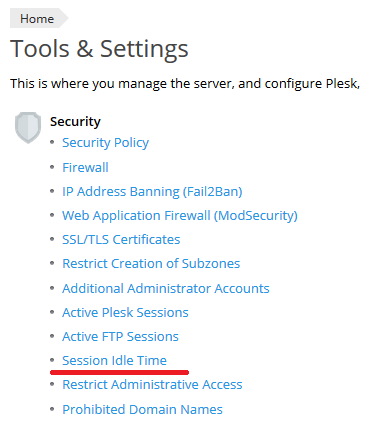Open Additional Administrator Accounts
The image size is (369, 424).
click(x=166, y=288)
